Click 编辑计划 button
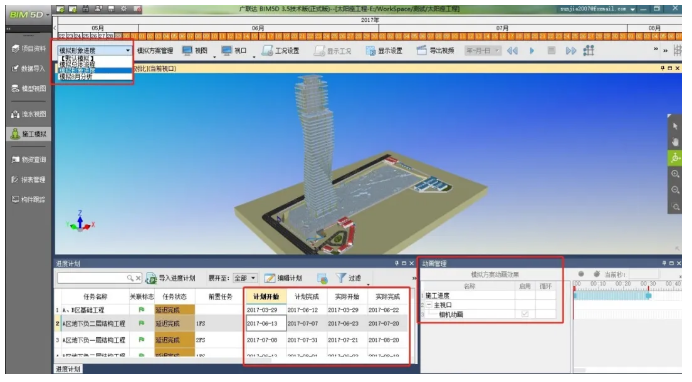The height and width of the screenshot is (382, 692). click(x=283, y=278)
